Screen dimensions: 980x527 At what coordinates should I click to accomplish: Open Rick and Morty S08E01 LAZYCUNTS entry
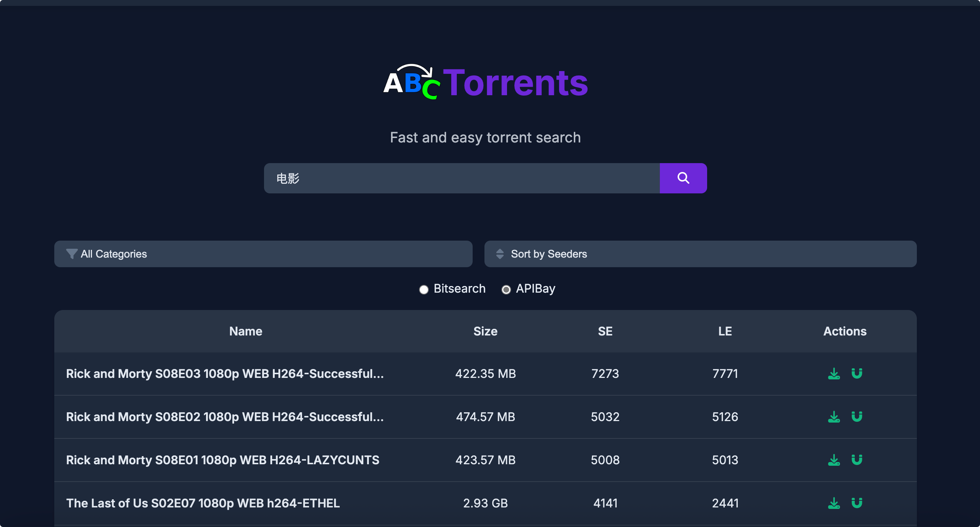click(223, 460)
